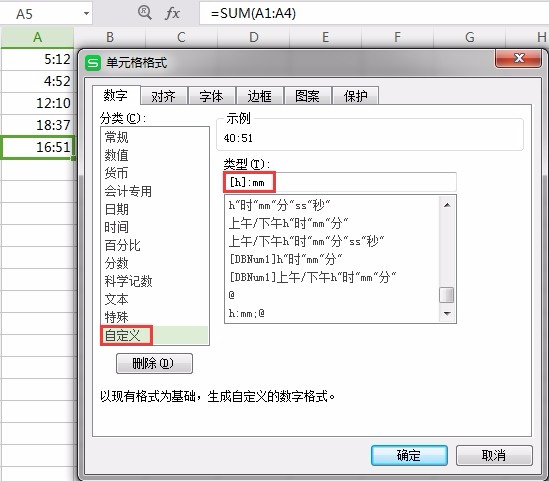Choose the @ format entry
Image resolution: width=549 pixels, height=481 pixels.
332,295
